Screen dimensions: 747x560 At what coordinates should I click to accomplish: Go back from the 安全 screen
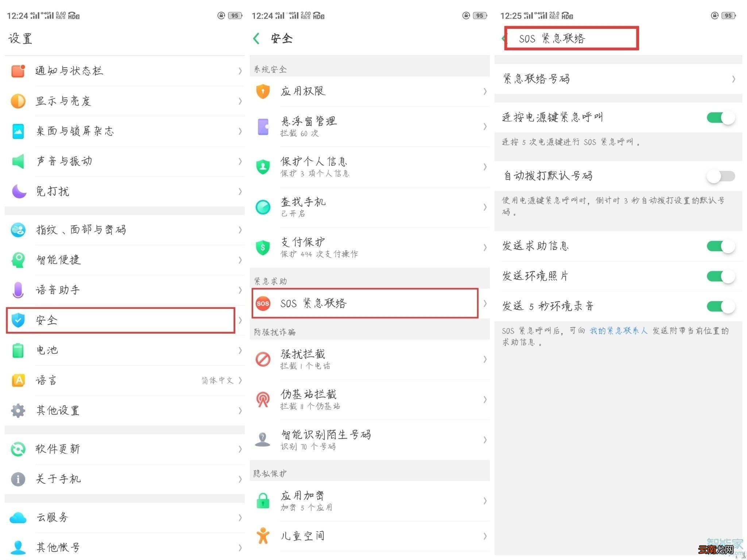pos(256,39)
